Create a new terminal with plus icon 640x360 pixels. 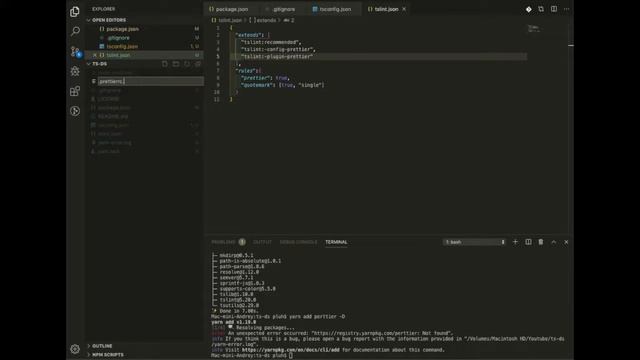(x=515, y=242)
